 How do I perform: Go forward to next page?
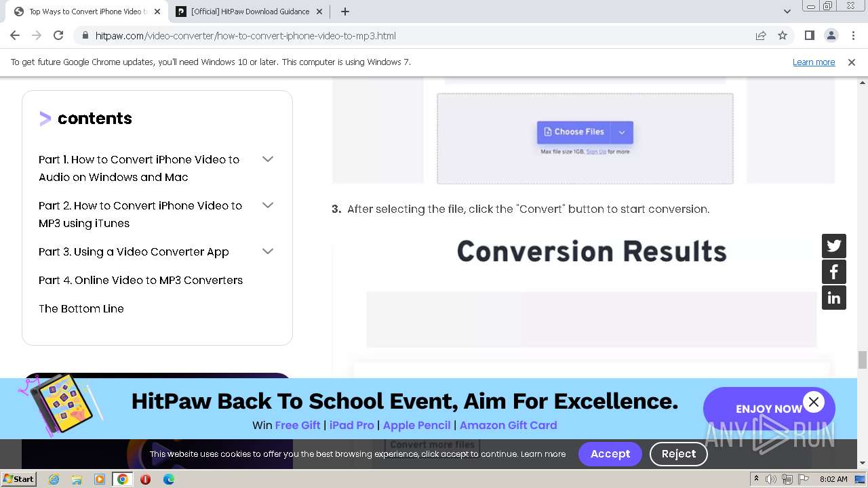[37, 35]
